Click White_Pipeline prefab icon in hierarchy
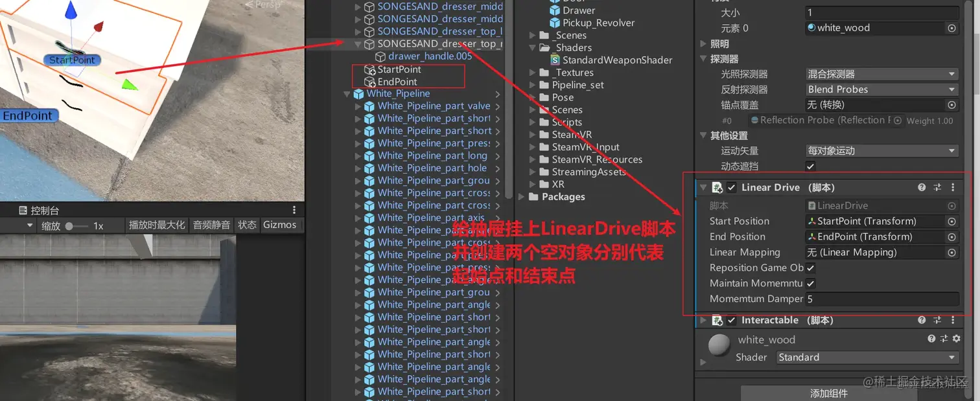The width and height of the screenshot is (980, 401). pos(358,94)
